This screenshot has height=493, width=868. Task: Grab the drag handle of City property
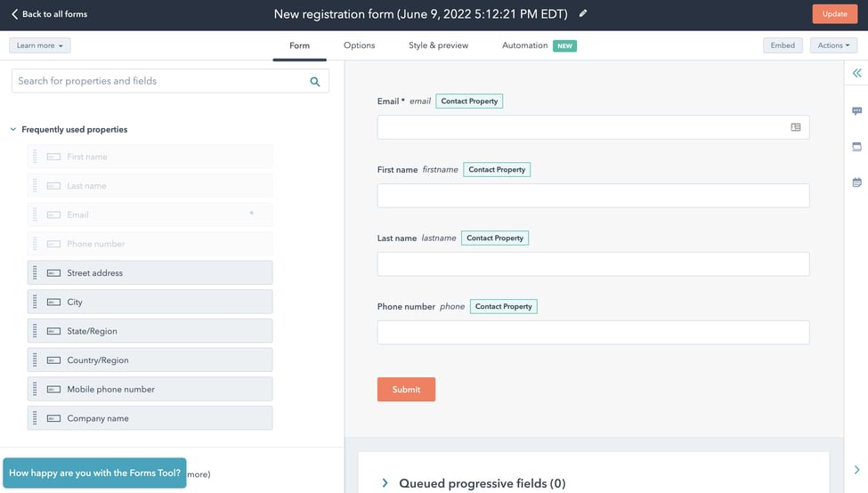[35, 302]
